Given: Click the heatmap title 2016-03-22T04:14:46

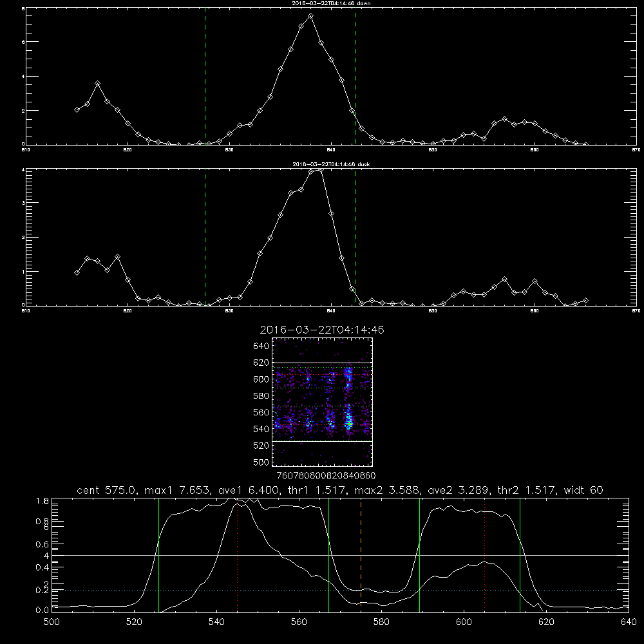Looking at the screenshot, I should click(322, 330).
